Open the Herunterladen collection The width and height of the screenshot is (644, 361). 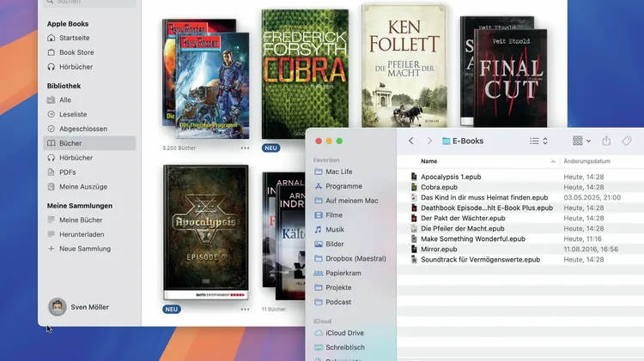coord(82,235)
